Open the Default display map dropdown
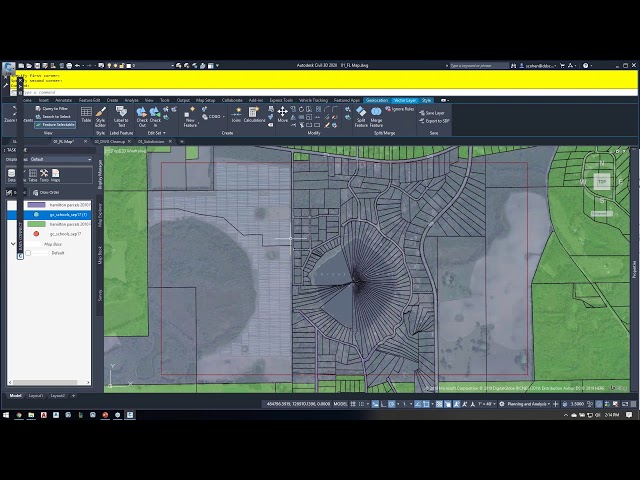 (x=60, y=159)
